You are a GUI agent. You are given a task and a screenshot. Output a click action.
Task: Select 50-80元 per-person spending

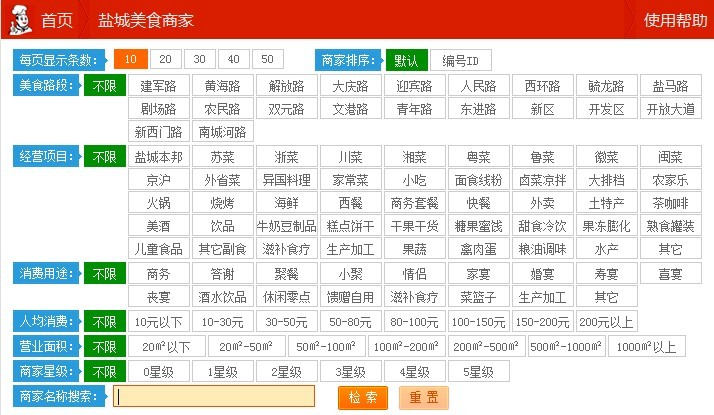click(x=350, y=322)
